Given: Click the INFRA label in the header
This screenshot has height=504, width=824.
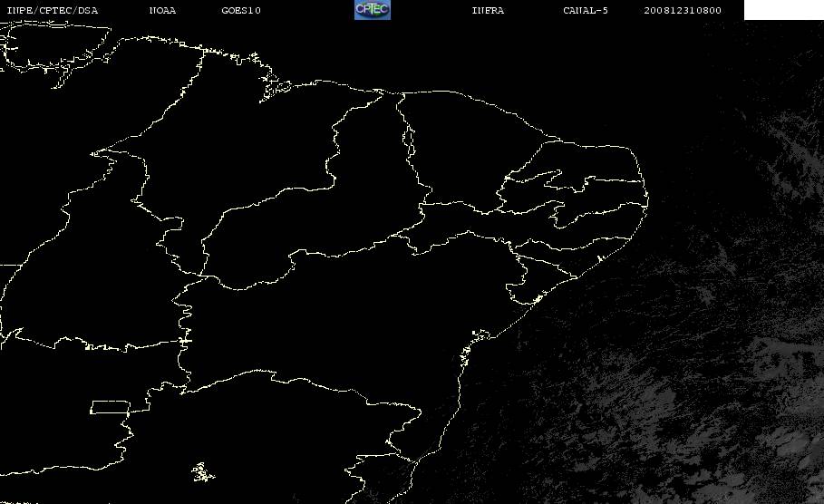Looking at the screenshot, I should coord(488,11).
